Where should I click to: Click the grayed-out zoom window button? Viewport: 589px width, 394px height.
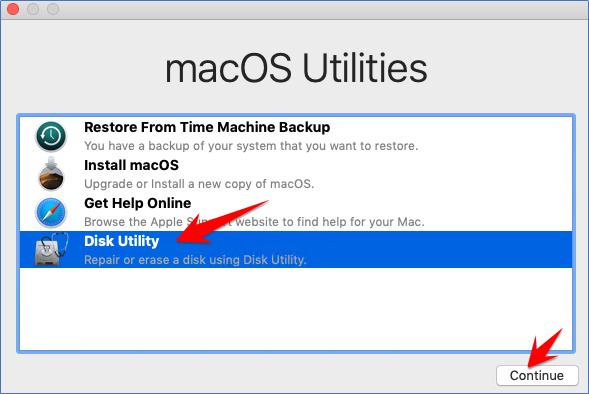coord(53,9)
